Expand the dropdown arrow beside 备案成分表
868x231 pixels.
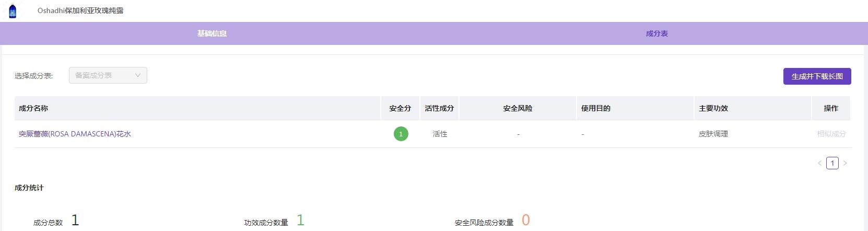click(138, 75)
